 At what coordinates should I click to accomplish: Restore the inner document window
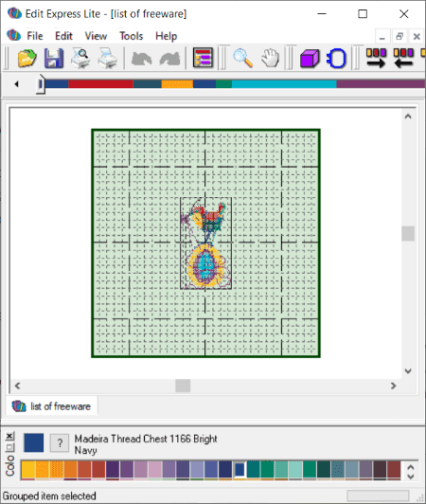point(399,36)
